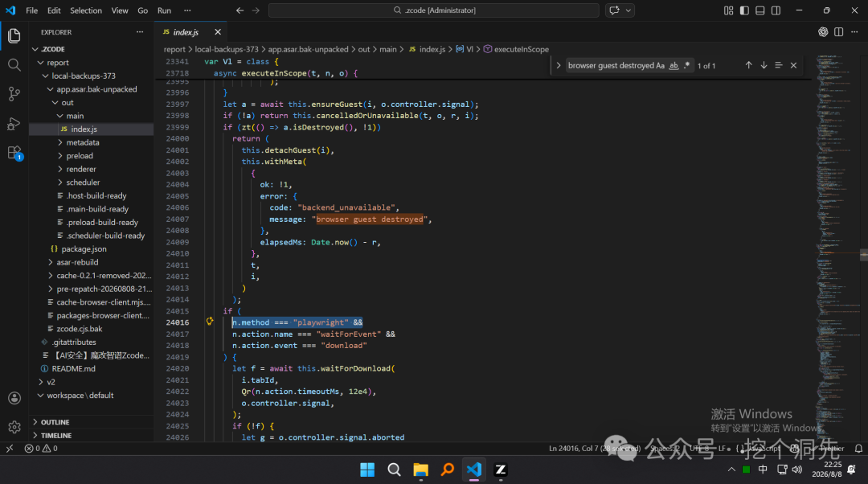Screen dimensions: 868x484
Task: Show errors and warnings in status bar
Action: point(41,449)
